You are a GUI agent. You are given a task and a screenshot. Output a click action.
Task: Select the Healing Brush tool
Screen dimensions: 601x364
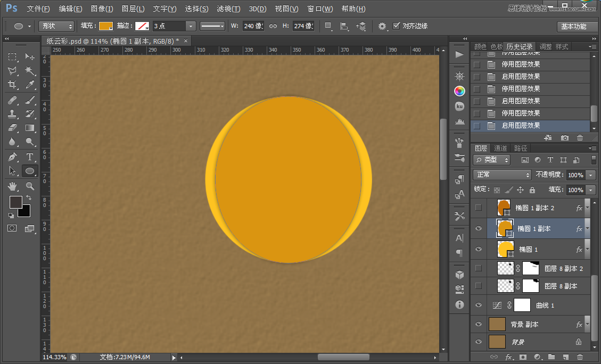[12, 100]
